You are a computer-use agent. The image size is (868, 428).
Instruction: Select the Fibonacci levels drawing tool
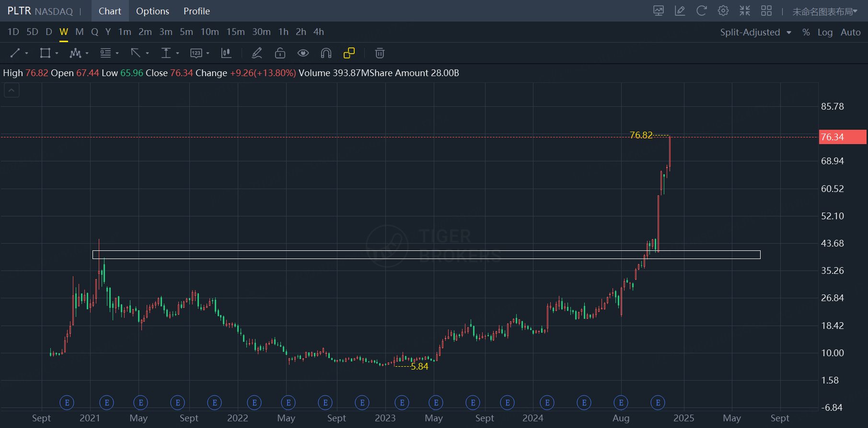click(x=105, y=53)
